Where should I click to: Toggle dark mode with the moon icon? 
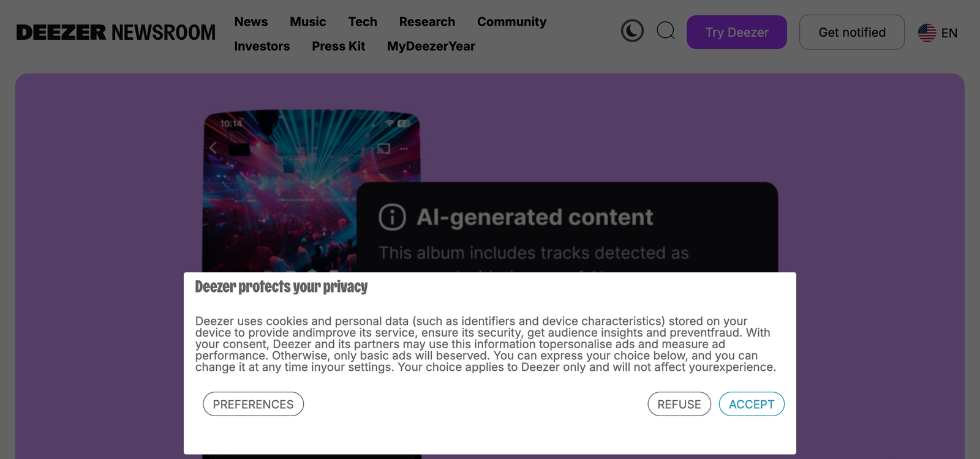click(x=632, y=31)
